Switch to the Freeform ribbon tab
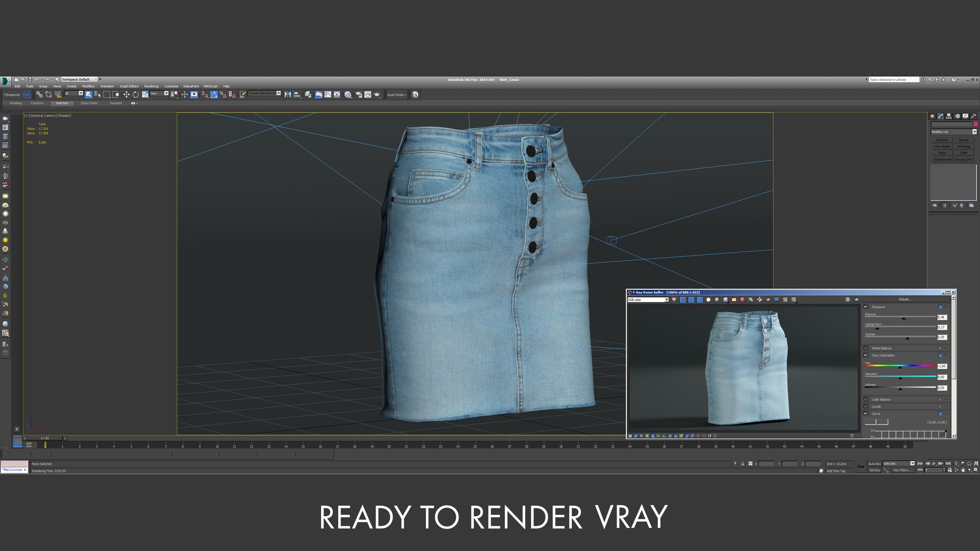The height and width of the screenshot is (551, 980). [37, 103]
